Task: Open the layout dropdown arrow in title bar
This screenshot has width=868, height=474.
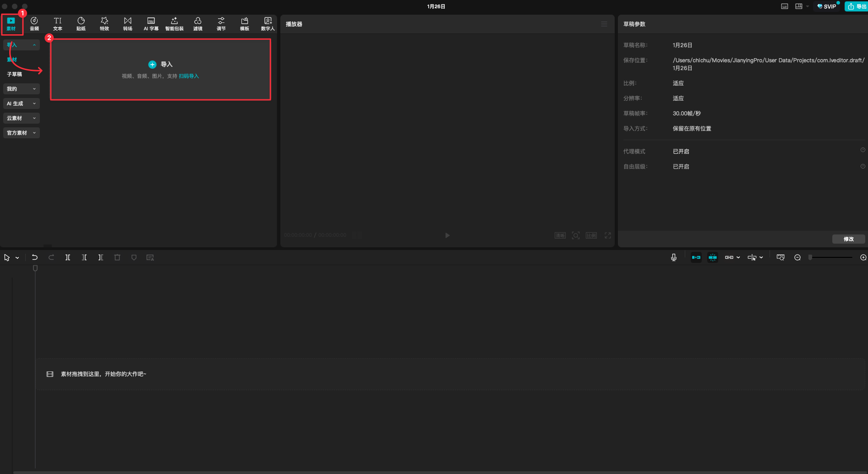Action: tap(808, 6)
